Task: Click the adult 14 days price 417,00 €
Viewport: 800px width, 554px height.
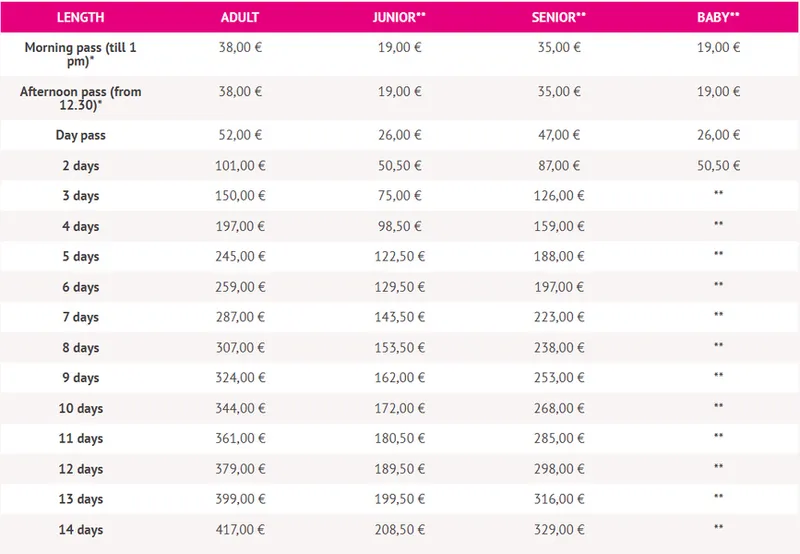Action: [239, 529]
